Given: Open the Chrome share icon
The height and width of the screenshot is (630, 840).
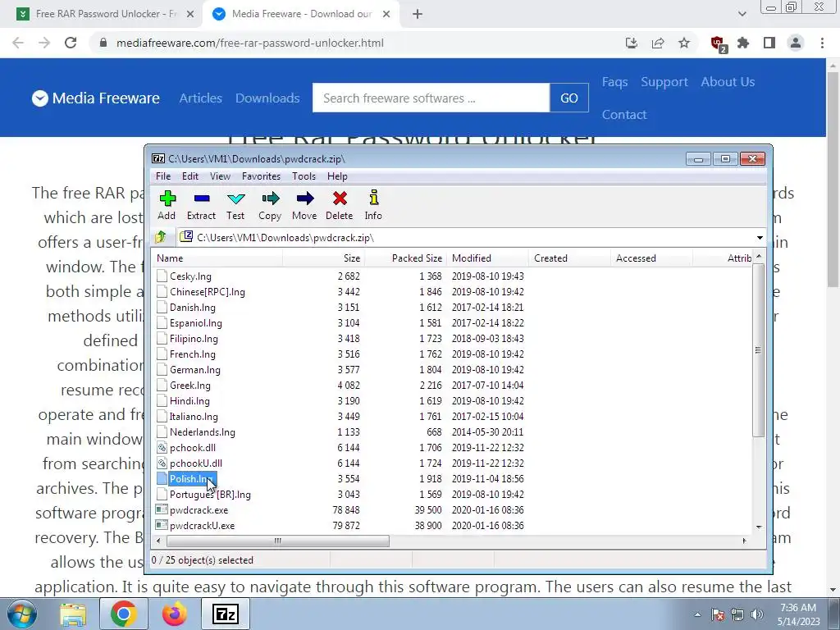Looking at the screenshot, I should point(658,43).
